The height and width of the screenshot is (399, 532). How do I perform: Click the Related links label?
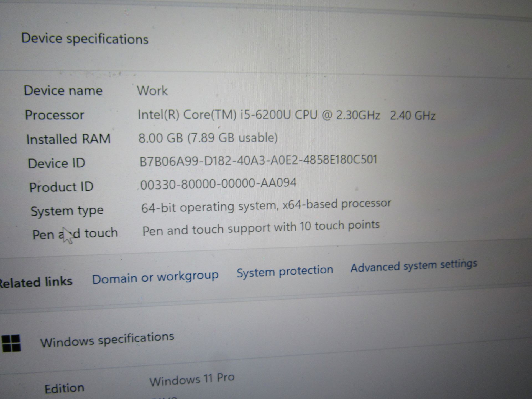click(x=36, y=282)
